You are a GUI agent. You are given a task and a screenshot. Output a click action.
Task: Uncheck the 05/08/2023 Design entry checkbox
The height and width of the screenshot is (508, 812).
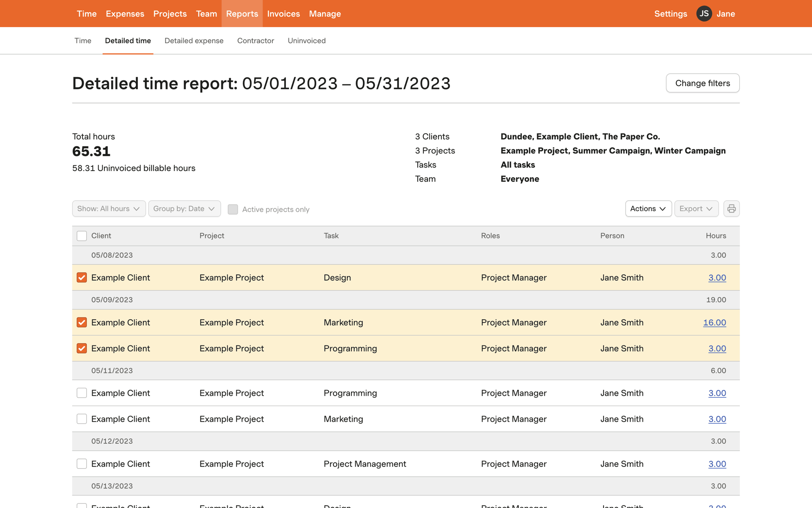[82, 278]
